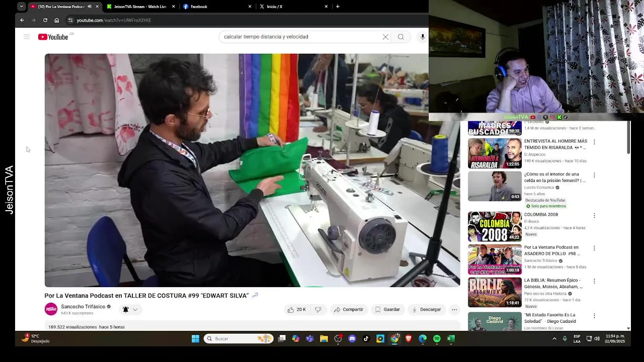Open the Sancocho Trifásico channel name link
Image resolution: width=644 pixels, height=362 pixels.
(83, 307)
